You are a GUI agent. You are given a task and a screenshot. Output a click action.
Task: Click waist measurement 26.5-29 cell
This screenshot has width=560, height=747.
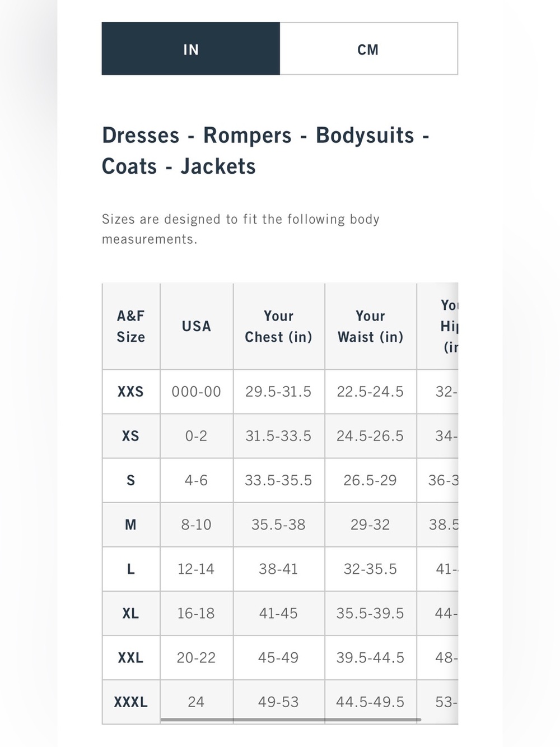[370, 480]
